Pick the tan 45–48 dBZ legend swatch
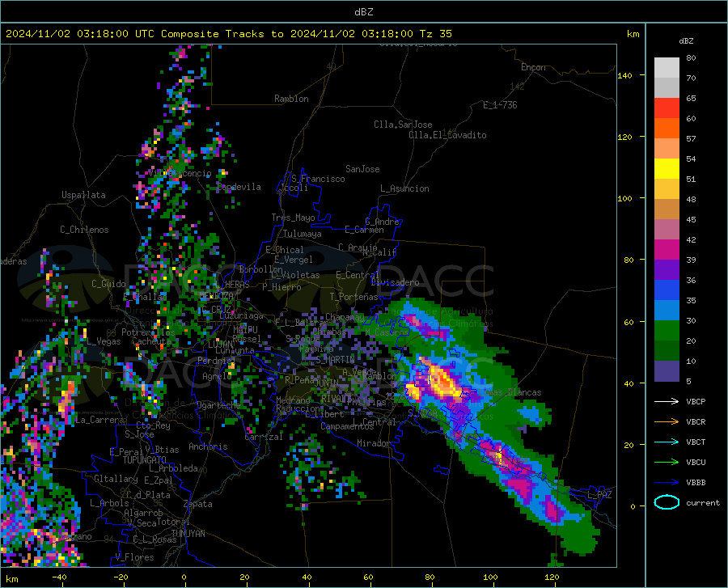This screenshot has height=588, width=728. coord(667,209)
